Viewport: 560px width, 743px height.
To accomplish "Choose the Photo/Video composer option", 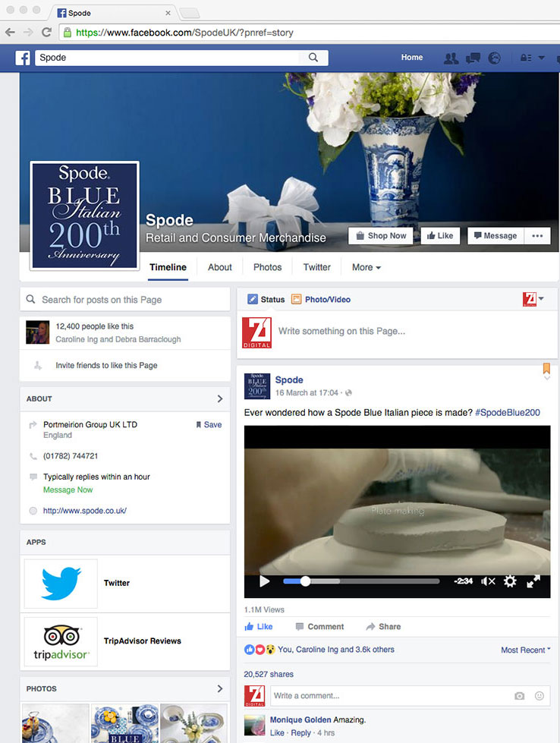I will point(321,300).
